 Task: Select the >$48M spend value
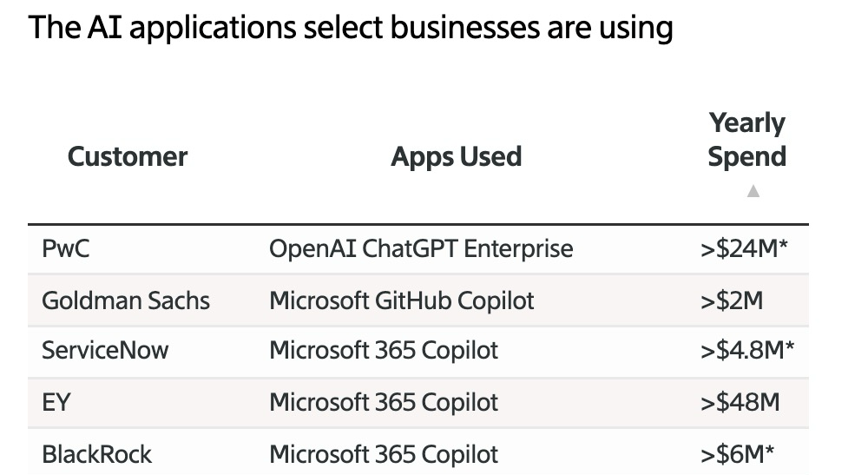tap(740, 402)
